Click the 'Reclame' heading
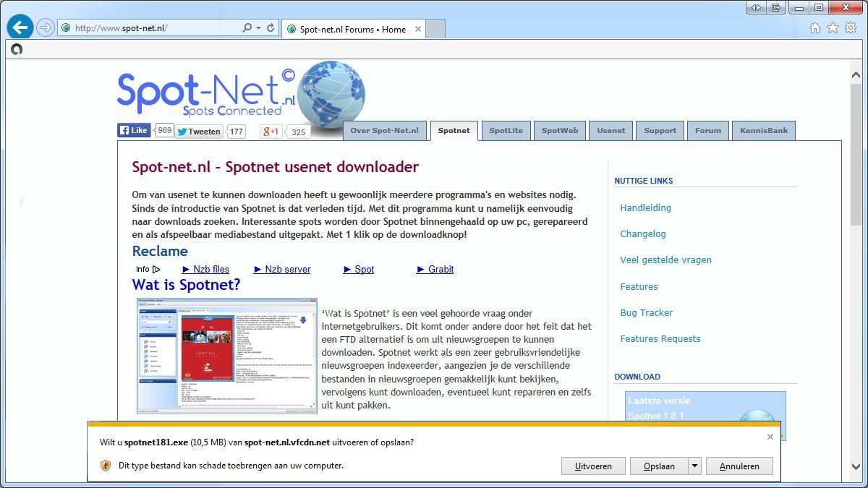Screen dimensions: 868x488 tap(160, 251)
